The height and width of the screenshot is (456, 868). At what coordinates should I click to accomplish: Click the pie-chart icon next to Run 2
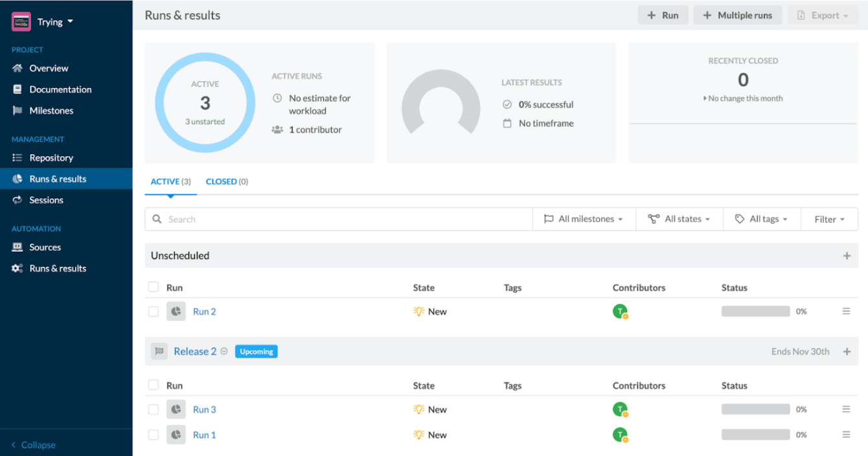pos(176,311)
